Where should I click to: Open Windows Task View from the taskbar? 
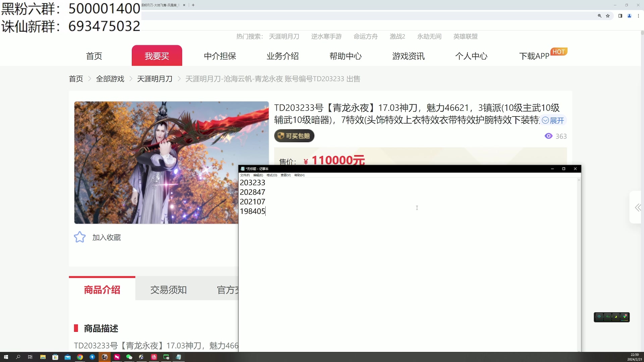pos(30,357)
